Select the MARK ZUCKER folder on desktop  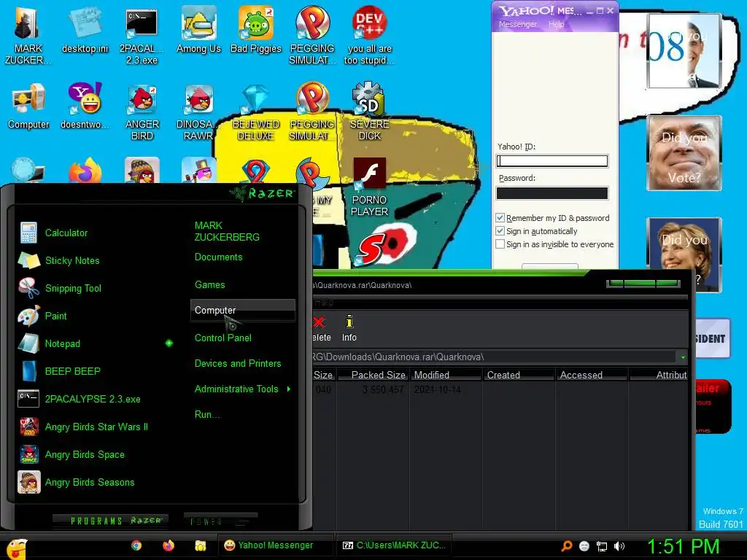click(28, 34)
